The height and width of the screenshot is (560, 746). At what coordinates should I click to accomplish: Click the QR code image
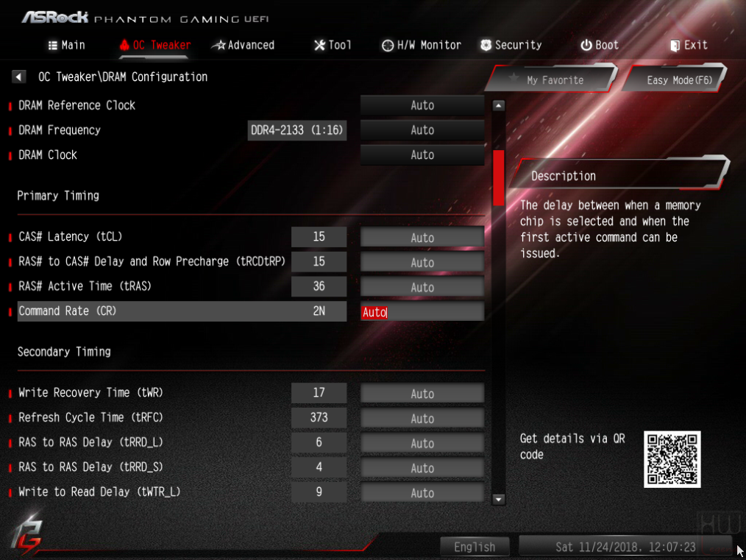pyautogui.click(x=672, y=459)
